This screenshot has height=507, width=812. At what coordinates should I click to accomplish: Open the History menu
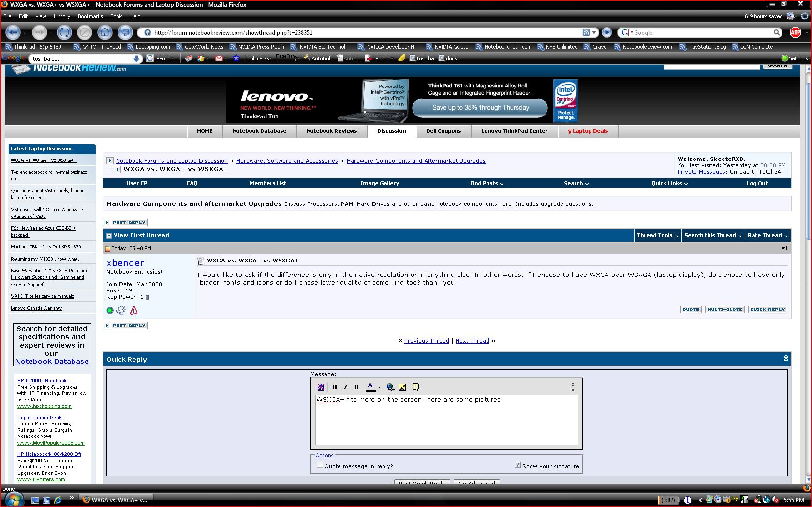click(61, 16)
